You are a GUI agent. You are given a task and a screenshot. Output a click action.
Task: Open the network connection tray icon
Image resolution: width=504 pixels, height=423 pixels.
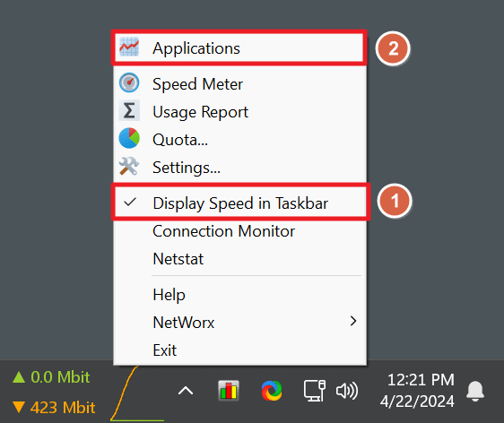(x=315, y=391)
